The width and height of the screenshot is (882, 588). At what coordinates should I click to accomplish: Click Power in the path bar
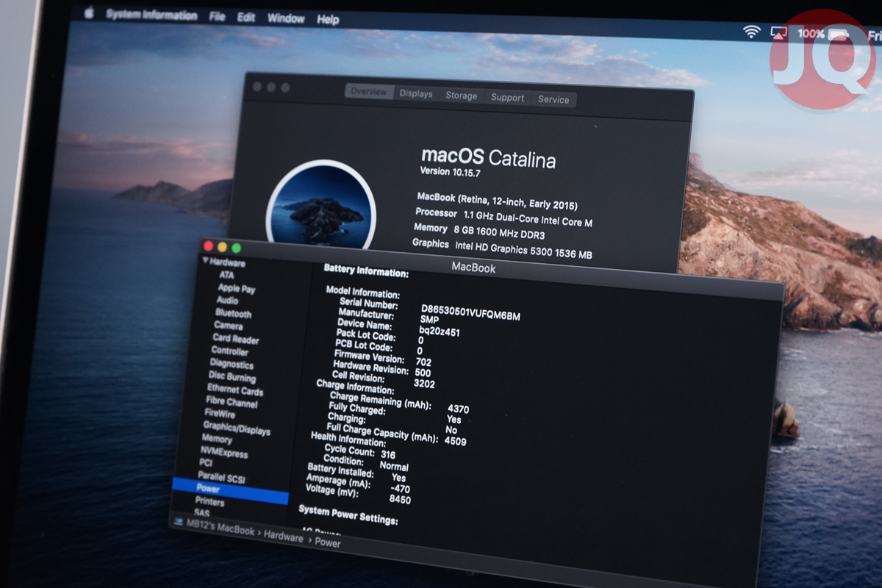pyautogui.click(x=328, y=543)
